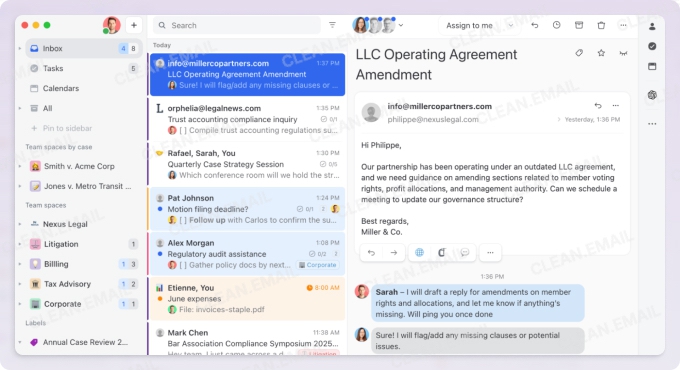Screen dimensions: 680x370
Task: Open message header ellipsis menu
Action: pos(615,105)
